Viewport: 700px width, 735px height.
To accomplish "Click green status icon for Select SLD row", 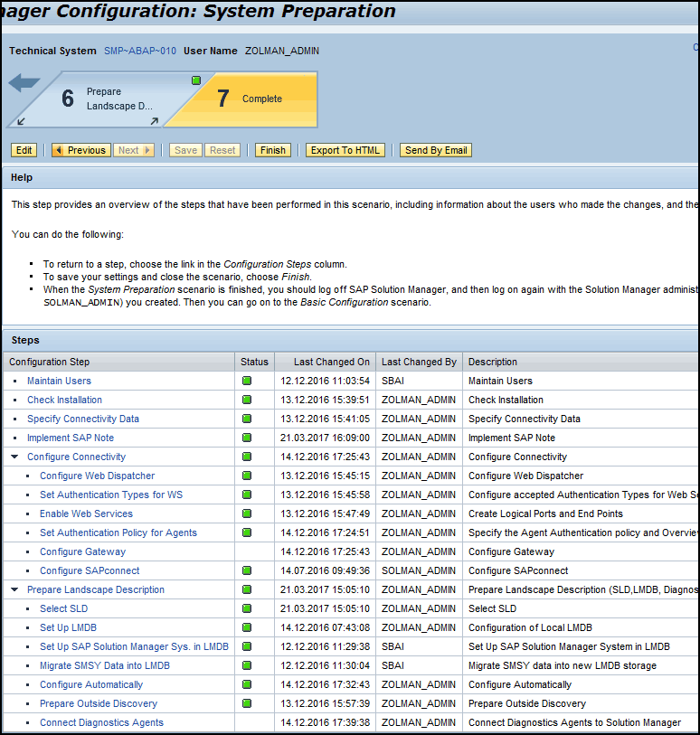I will 246,609.
